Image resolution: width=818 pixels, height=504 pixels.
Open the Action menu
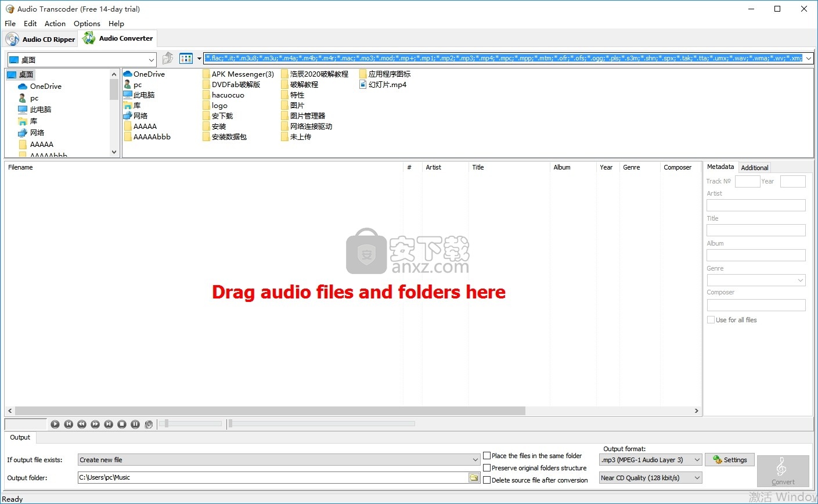[55, 23]
